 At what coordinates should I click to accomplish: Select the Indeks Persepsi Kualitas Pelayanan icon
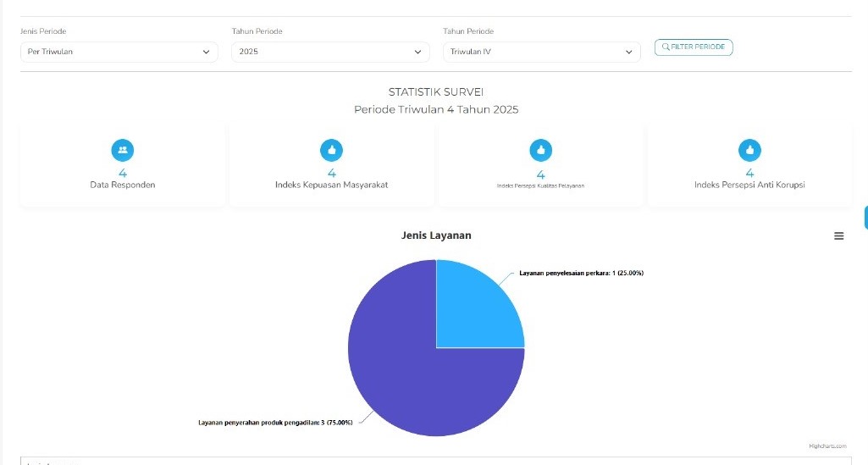(x=540, y=150)
